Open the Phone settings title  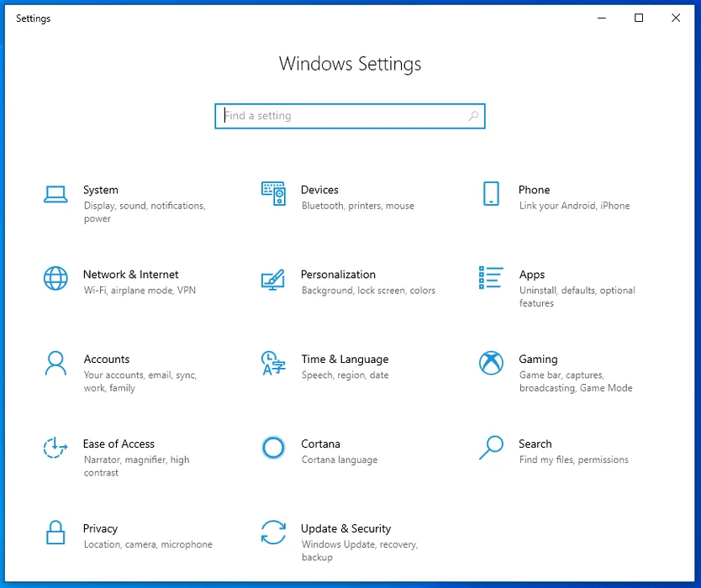pyautogui.click(x=534, y=190)
